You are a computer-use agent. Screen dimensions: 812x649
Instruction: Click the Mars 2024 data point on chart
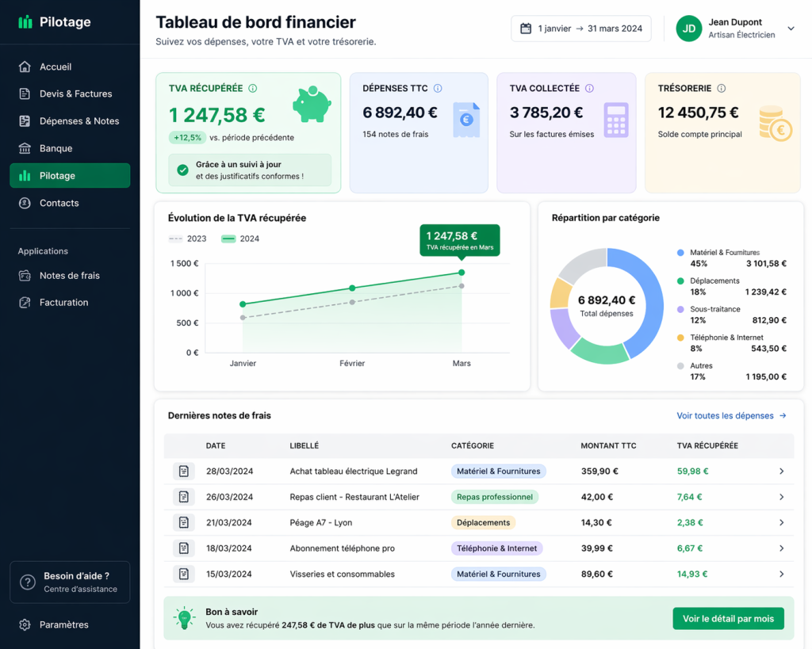[462, 273]
